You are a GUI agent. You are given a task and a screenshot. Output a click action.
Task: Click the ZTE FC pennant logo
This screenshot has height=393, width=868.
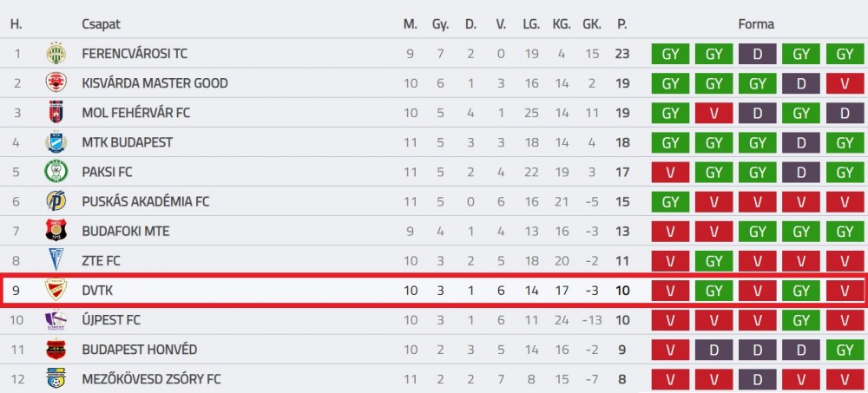56,260
